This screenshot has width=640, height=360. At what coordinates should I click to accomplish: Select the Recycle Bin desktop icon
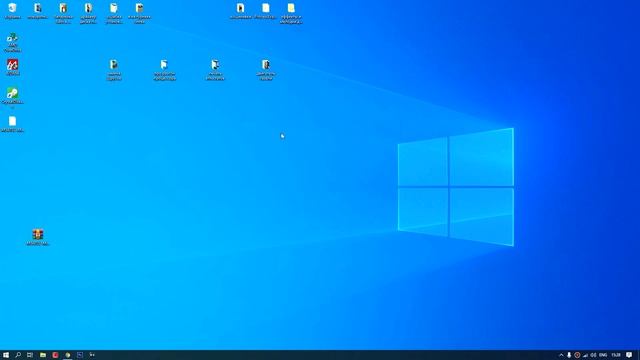point(12,11)
